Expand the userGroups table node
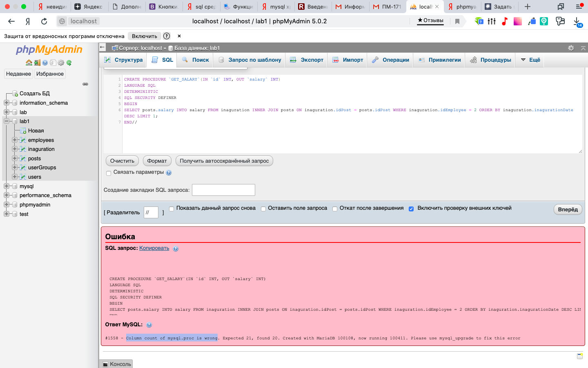The width and height of the screenshot is (588, 368). tap(15, 167)
